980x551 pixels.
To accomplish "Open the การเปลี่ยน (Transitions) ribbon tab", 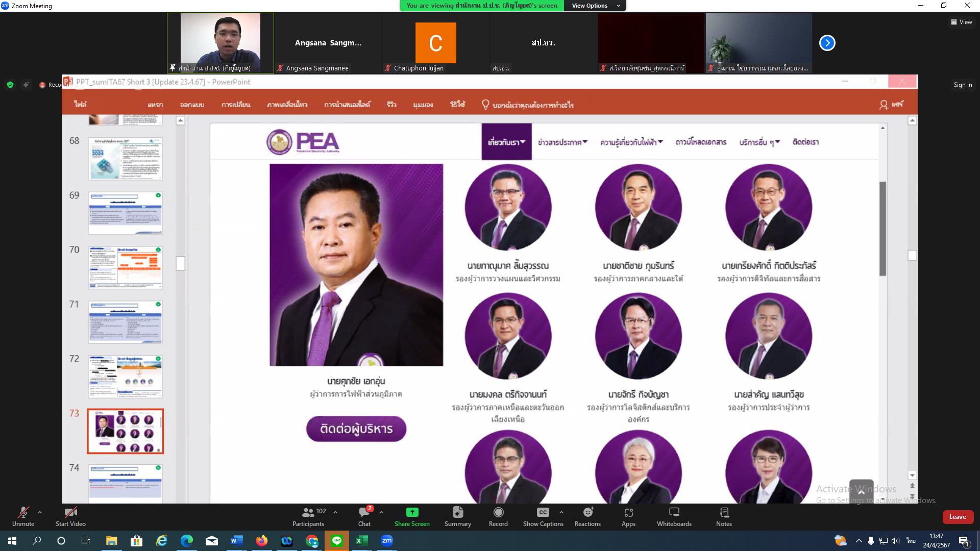I will (236, 105).
